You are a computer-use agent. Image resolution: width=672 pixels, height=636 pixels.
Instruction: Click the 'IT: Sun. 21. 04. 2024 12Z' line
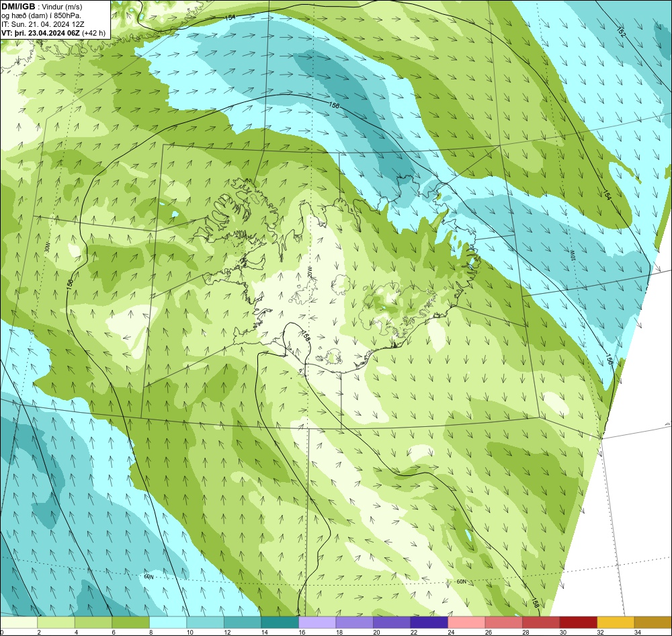[x=43, y=24]
